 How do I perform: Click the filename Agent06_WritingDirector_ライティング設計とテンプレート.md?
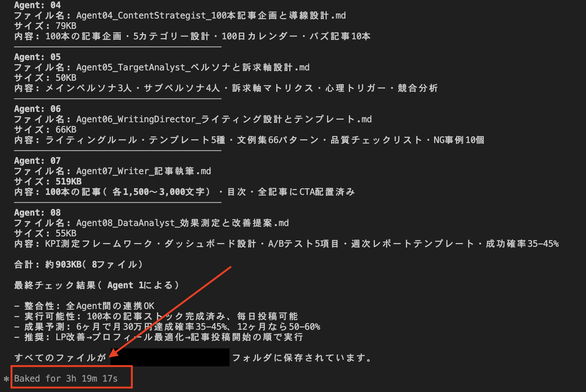[224, 119]
